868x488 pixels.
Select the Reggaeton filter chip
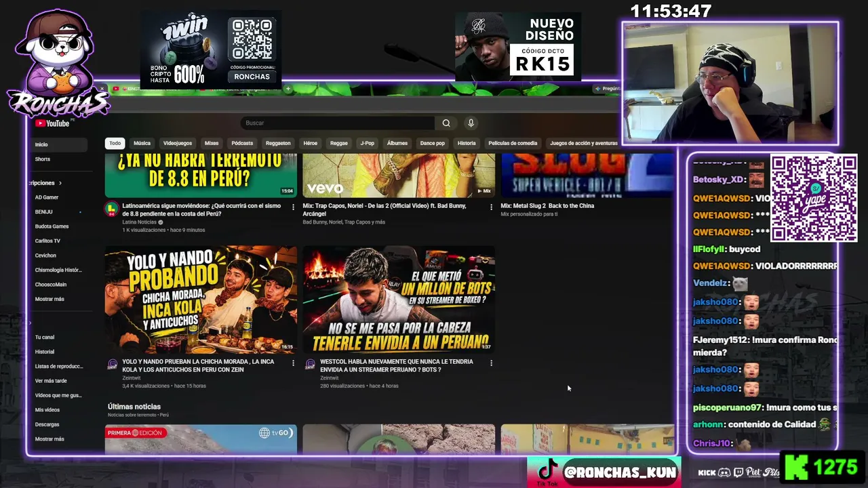[x=278, y=143]
